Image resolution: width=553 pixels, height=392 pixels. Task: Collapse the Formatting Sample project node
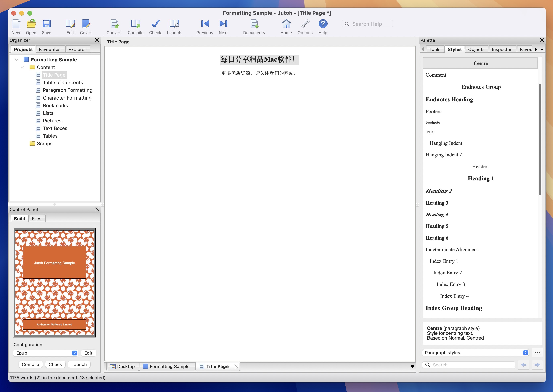(x=16, y=60)
